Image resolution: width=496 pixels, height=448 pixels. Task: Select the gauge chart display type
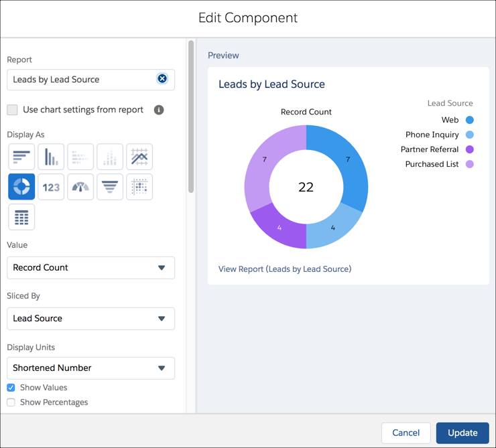pyautogui.click(x=80, y=187)
